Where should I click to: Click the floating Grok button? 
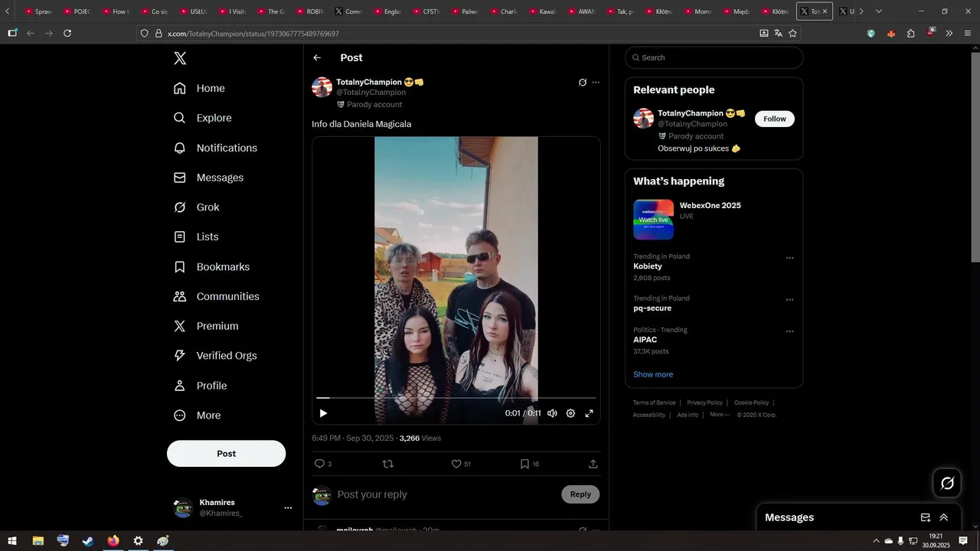[x=947, y=483]
